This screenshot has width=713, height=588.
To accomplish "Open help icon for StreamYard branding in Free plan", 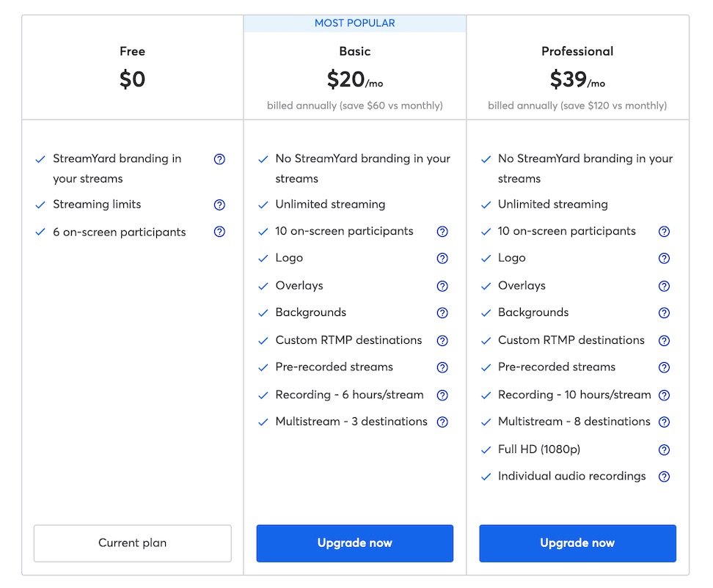I will click(x=219, y=159).
